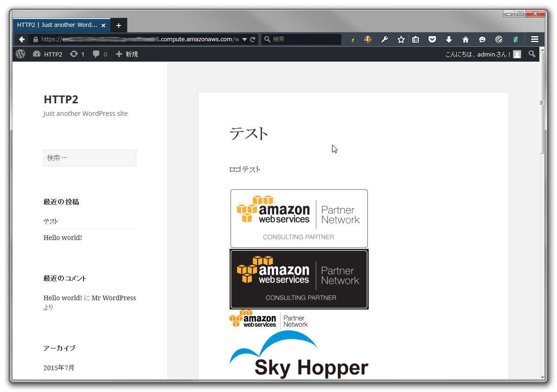Select the HTTP2 | Just another WordPress tab
Screen dimensions: 557x392
click(x=62, y=25)
